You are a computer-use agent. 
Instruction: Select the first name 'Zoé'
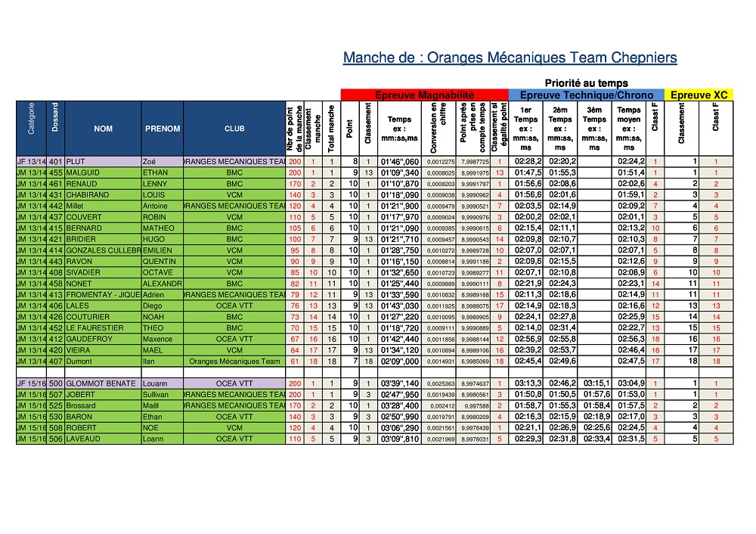(x=163, y=162)
